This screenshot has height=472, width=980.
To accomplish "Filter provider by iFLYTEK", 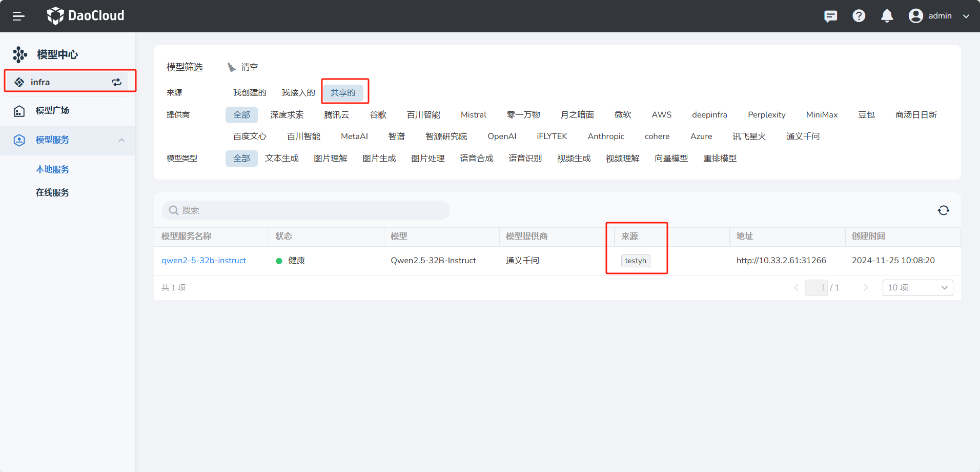I will (x=552, y=136).
